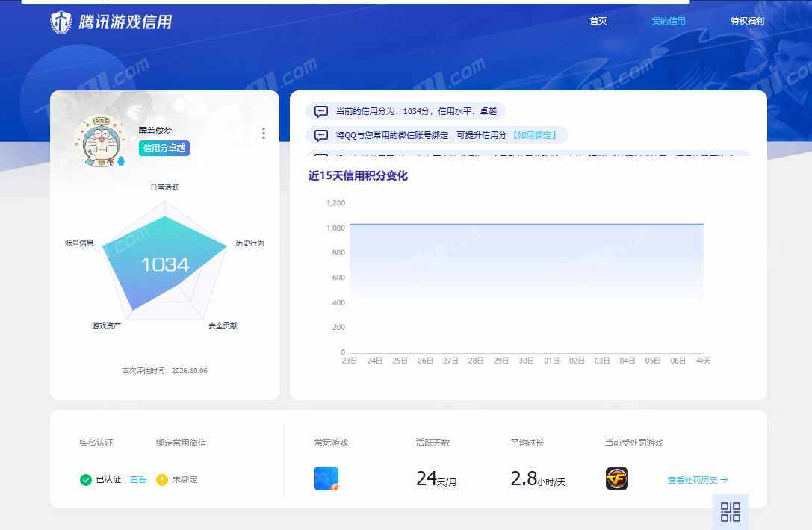
Task: Click the 01日 chart axis label
Action: pyautogui.click(x=551, y=361)
